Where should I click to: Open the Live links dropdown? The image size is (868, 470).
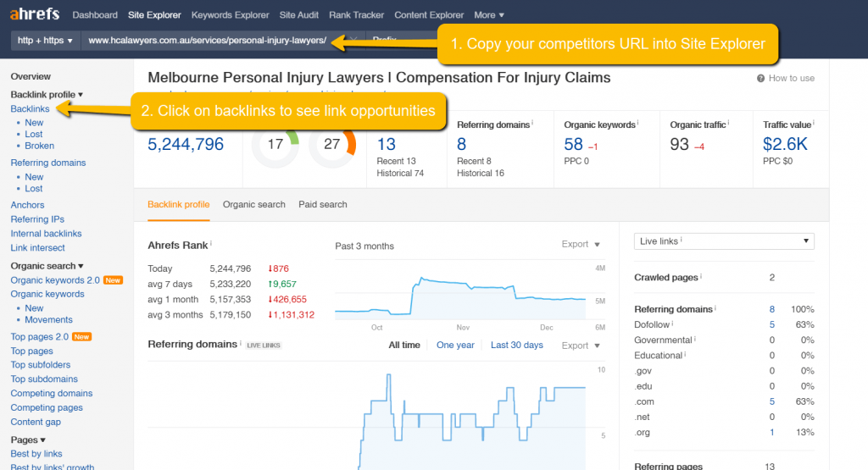tap(724, 241)
